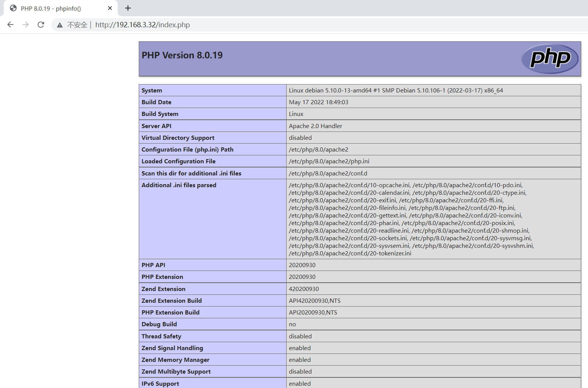Click the Server API label
588x388 pixels.
point(157,126)
